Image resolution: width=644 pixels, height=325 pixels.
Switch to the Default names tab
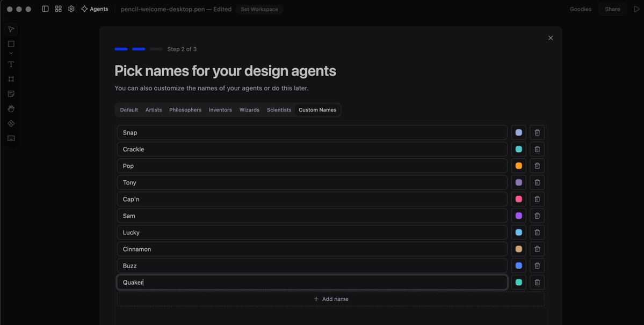point(129,110)
